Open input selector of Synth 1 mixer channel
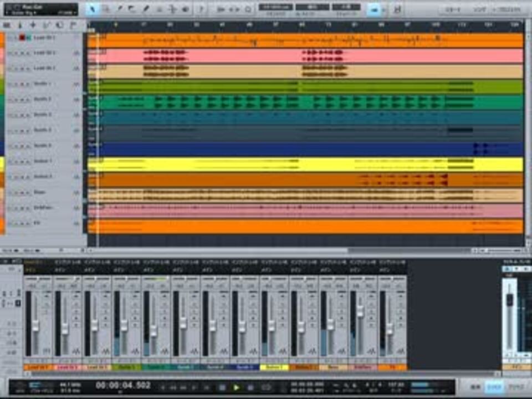The height and width of the screenshot is (399, 532). click(x=126, y=263)
